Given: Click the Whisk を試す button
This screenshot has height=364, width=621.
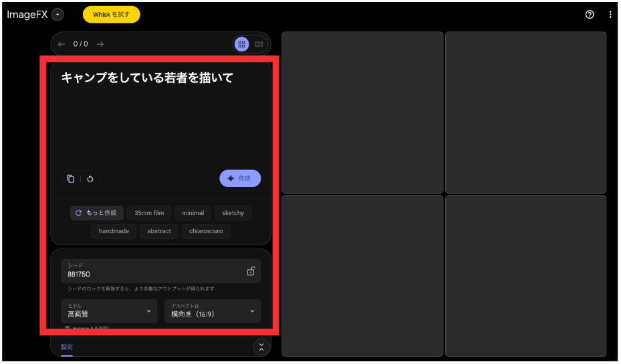Looking at the screenshot, I should 112,15.
